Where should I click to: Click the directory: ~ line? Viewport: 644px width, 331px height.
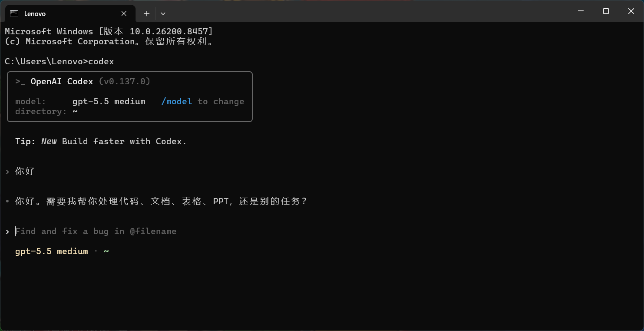tap(46, 112)
